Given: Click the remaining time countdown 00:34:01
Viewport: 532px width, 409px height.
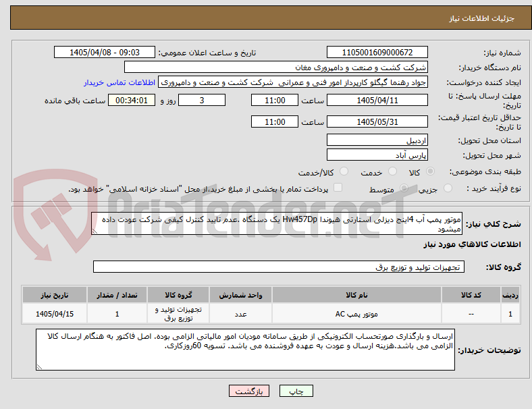Looking at the screenshot, I should (132, 100).
